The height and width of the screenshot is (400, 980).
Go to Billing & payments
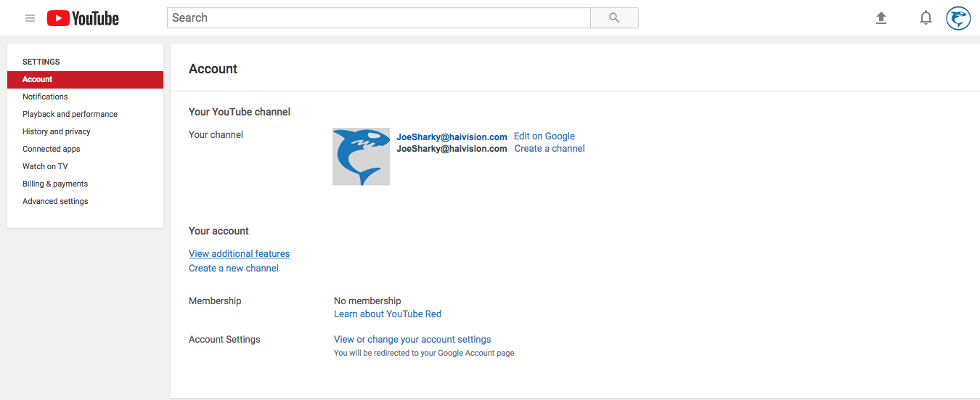point(55,184)
